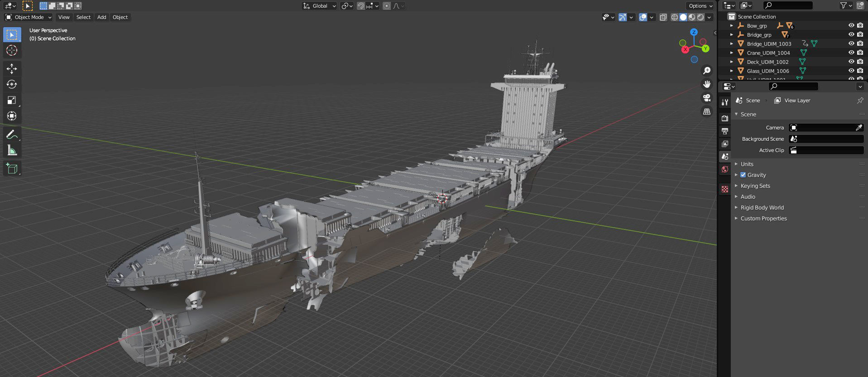Open the Output properties tab

(725, 131)
